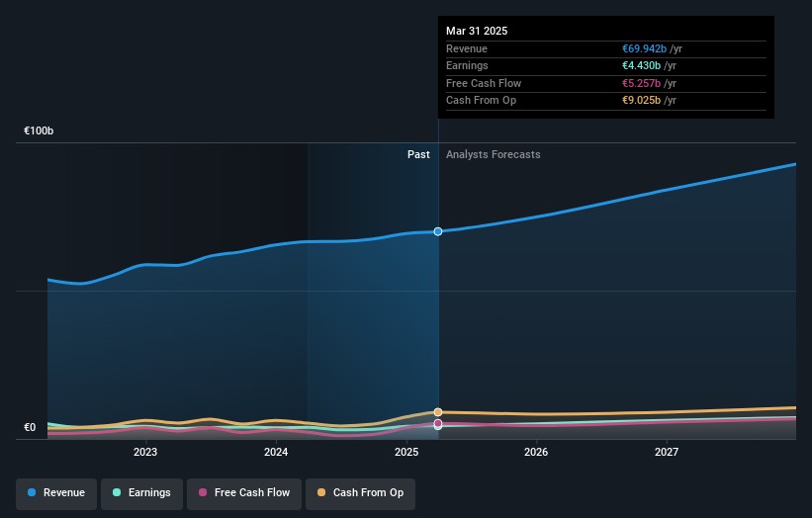Select the Revenue data point marker on chart

point(438,231)
